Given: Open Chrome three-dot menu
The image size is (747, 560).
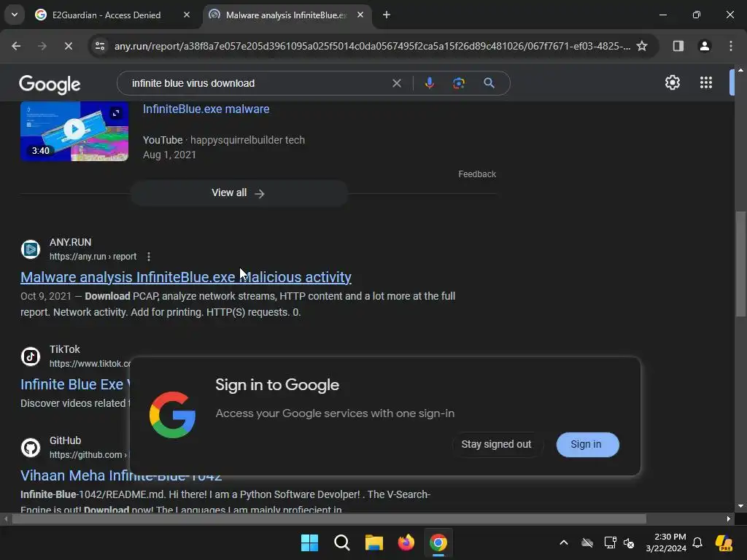Looking at the screenshot, I should point(731,46).
